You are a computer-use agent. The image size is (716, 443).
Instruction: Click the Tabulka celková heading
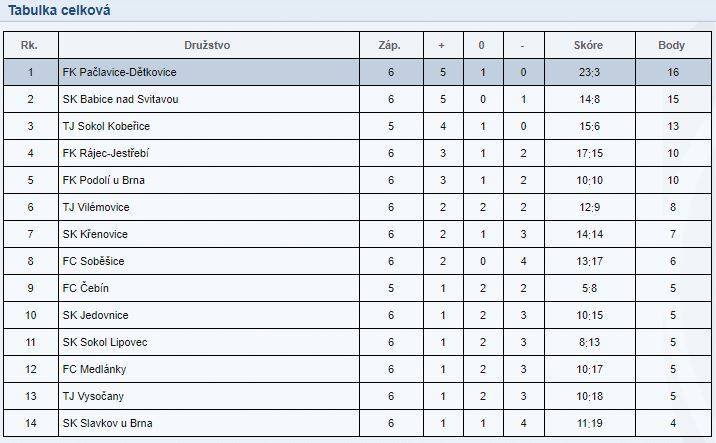tap(59, 10)
